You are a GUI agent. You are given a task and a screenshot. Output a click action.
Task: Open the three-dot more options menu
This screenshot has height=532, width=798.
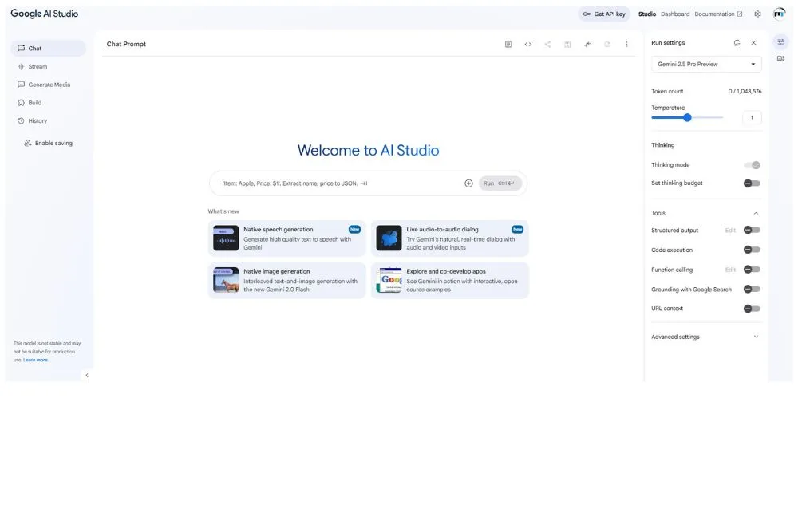[x=626, y=44]
